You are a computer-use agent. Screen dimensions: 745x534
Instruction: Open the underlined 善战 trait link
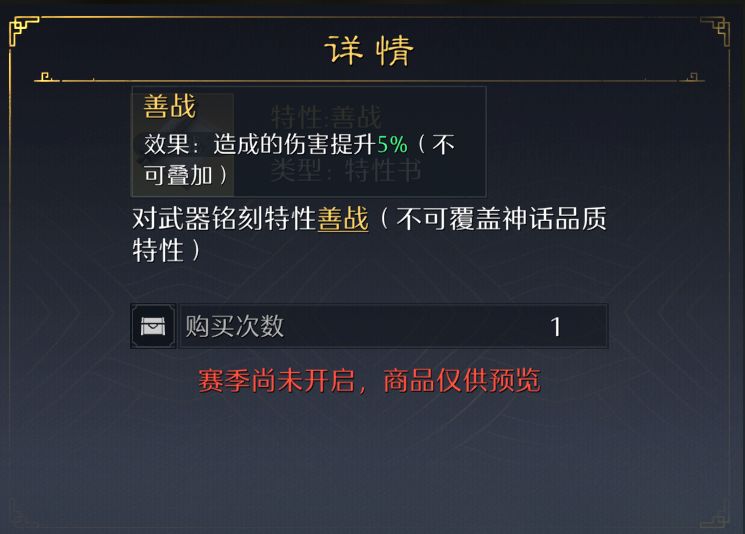tap(343, 219)
